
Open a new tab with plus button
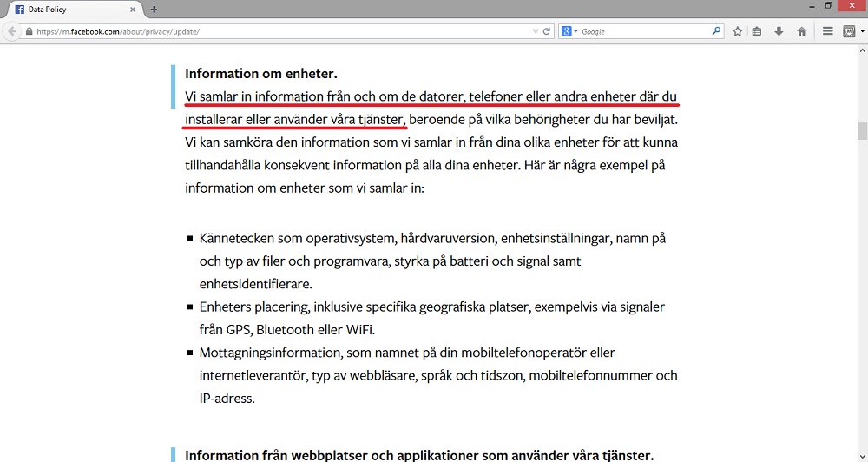point(154,9)
